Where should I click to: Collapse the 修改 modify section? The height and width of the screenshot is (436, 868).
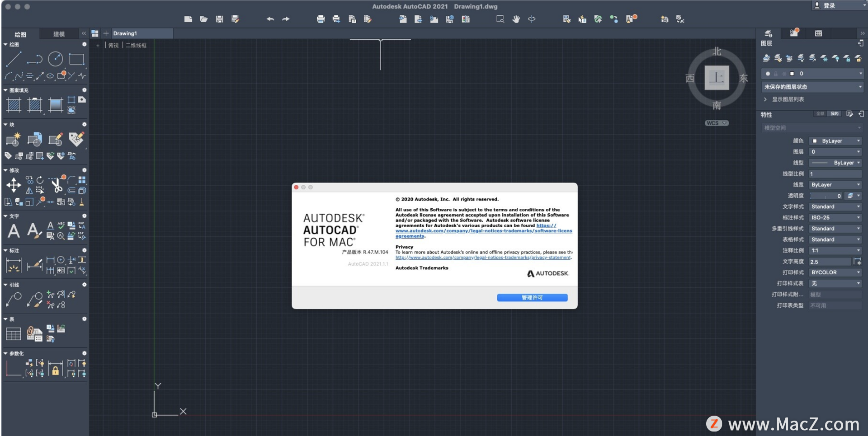point(5,170)
